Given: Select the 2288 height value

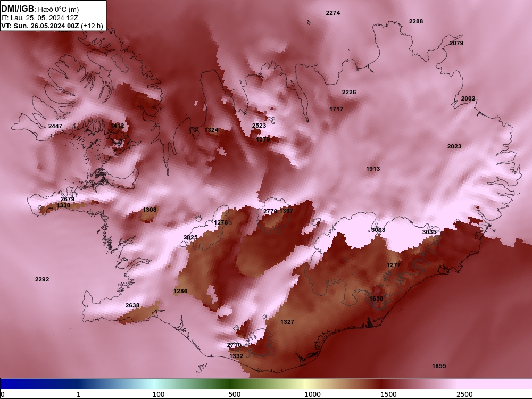Looking at the screenshot, I should [415, 21].
